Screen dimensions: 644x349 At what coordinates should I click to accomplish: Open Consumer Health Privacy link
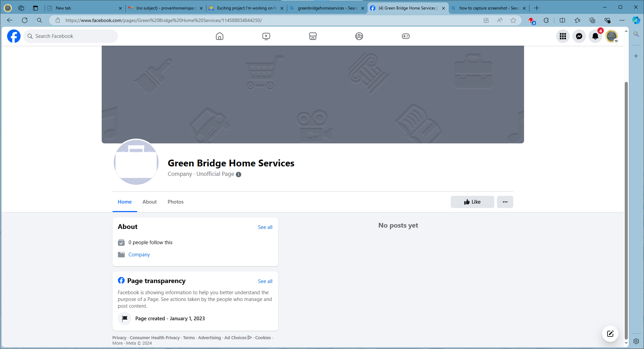(x=155, y=338)
